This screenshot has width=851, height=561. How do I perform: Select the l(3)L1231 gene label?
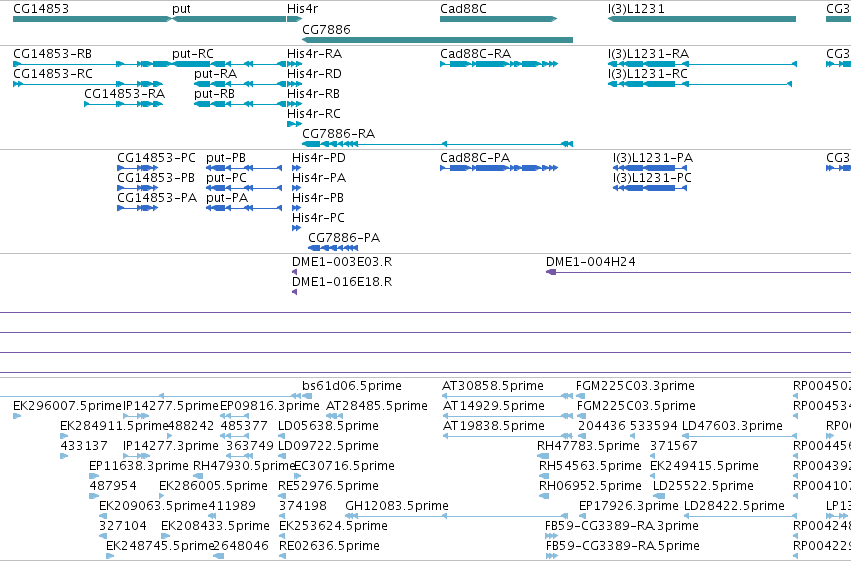coord(636,9)
